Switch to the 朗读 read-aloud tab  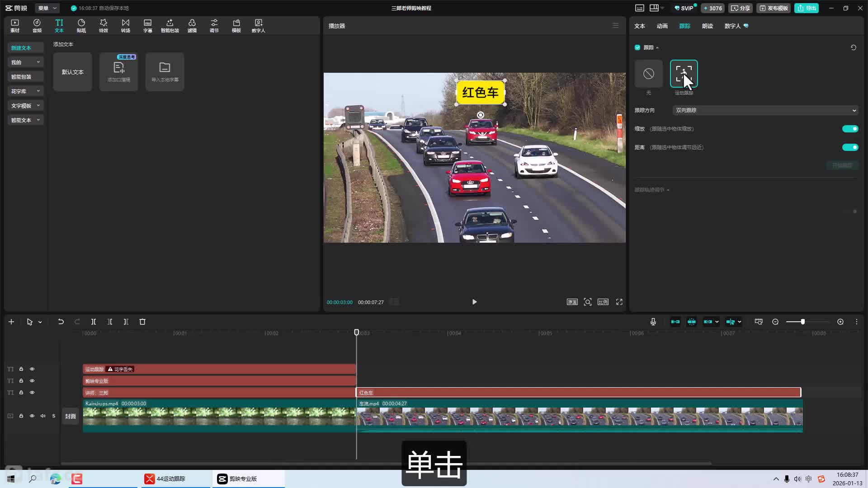(x=707, y=26)
